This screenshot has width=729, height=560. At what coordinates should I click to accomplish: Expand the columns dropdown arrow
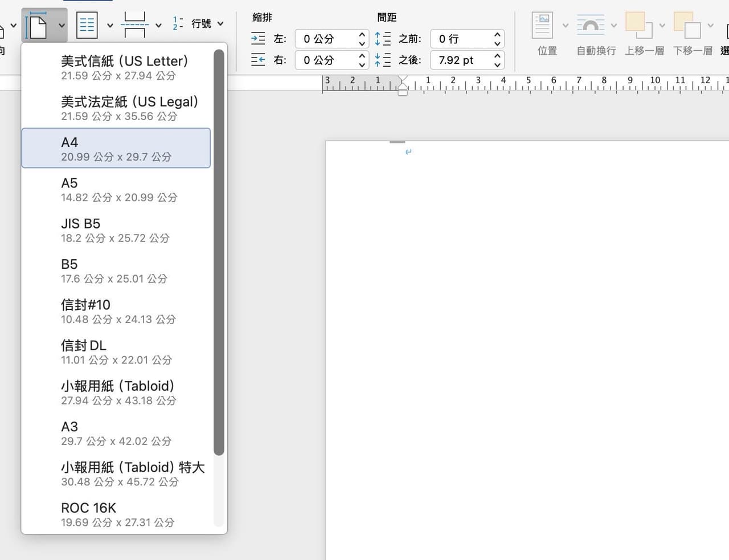tap(110, 26)
